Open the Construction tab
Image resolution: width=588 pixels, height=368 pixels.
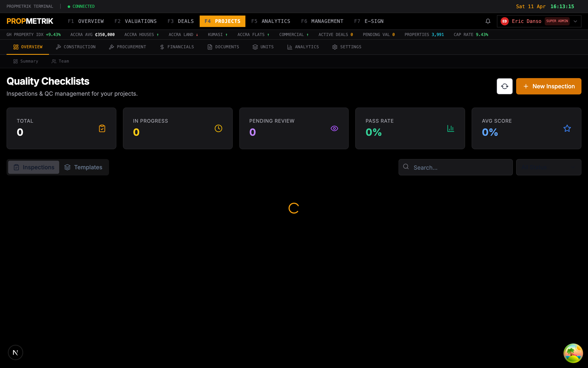click(x=76, y=47)
